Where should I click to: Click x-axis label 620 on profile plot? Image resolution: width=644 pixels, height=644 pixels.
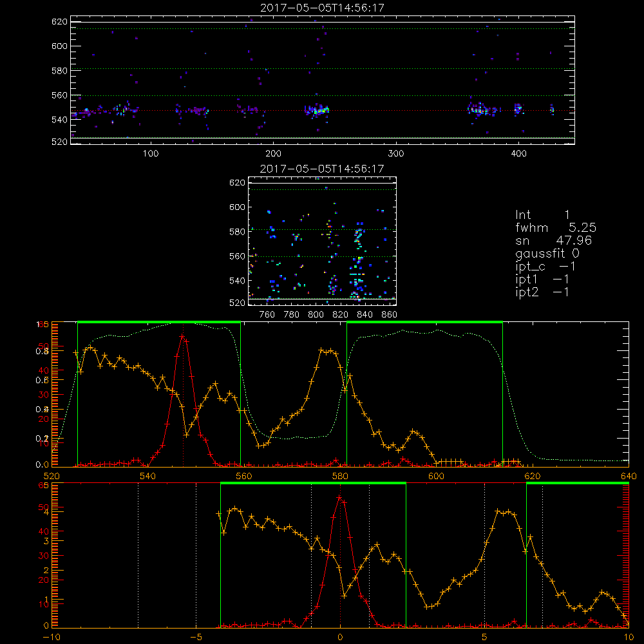[x=533, y=476]
